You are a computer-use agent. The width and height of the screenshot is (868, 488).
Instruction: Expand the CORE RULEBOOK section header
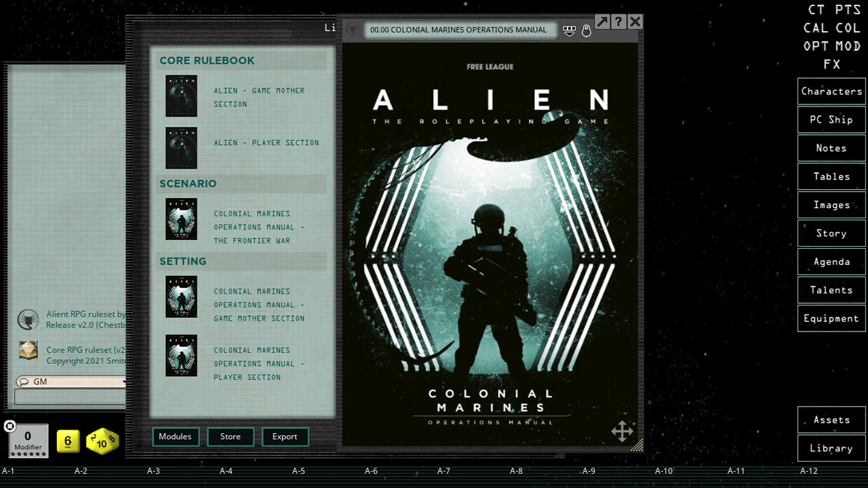point(205,60)
